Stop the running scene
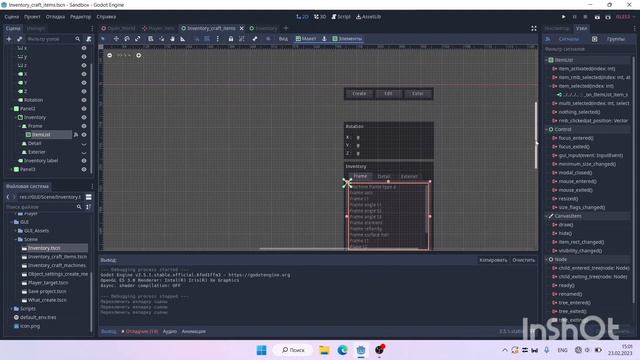The height and width of the screenshot is (360, 640). (x=585, y=17)
